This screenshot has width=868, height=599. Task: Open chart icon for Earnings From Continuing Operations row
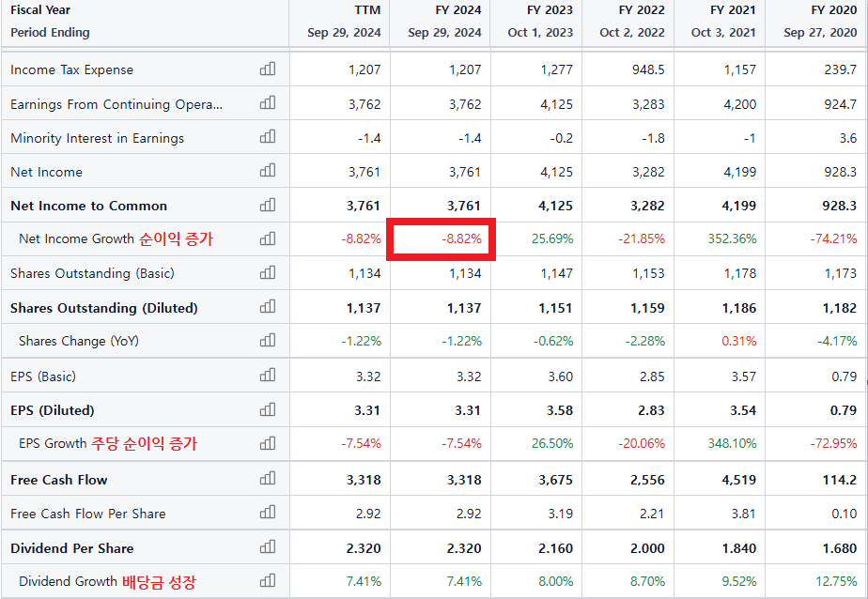tap(268, 103)
